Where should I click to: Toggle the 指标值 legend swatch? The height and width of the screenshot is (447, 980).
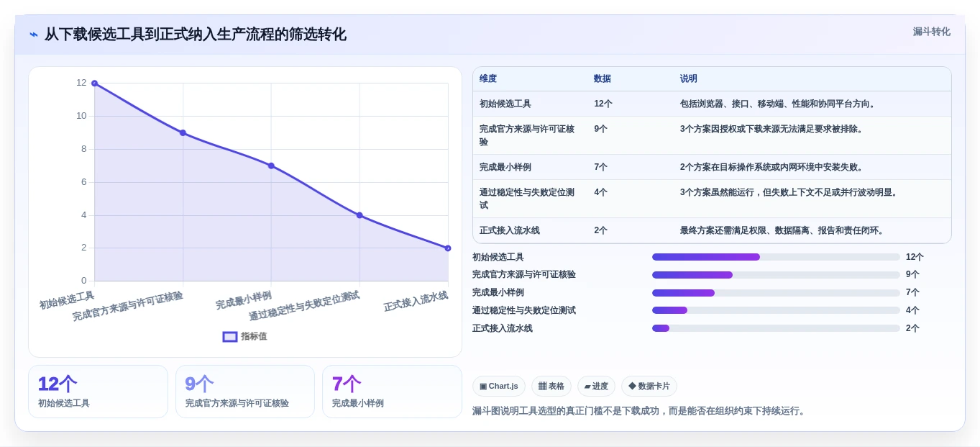(230, 336)
